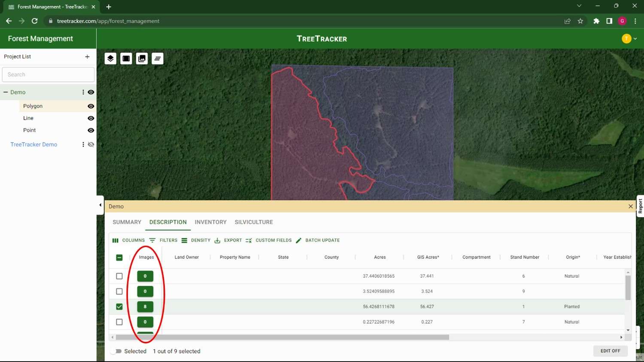Open browser extensions puzzle icon
The height and width of the screenshot is (362, 644).
pos(596,21)
